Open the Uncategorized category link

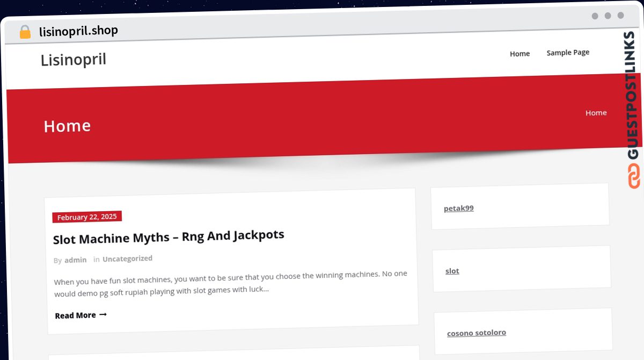pos(127,258)
